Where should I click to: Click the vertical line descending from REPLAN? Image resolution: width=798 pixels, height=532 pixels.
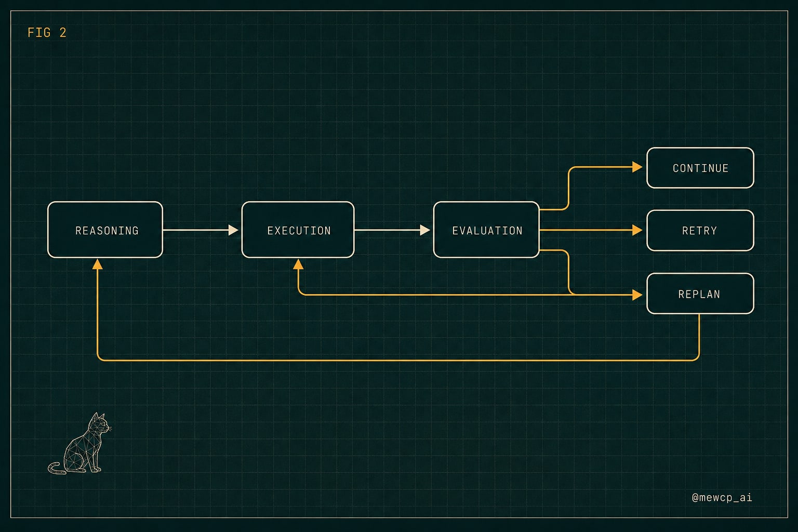click(699, 335)
